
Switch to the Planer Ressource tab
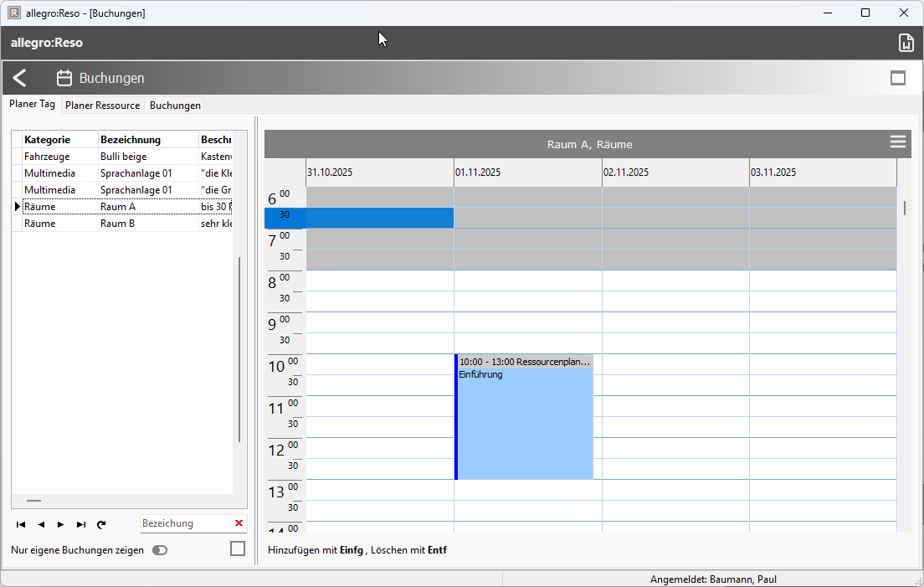click(x=103, y=106)
